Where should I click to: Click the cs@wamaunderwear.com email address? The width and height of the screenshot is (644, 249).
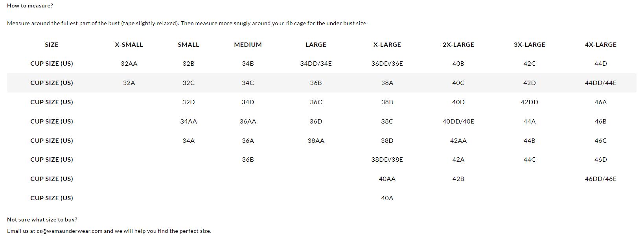tap(69, 231)
